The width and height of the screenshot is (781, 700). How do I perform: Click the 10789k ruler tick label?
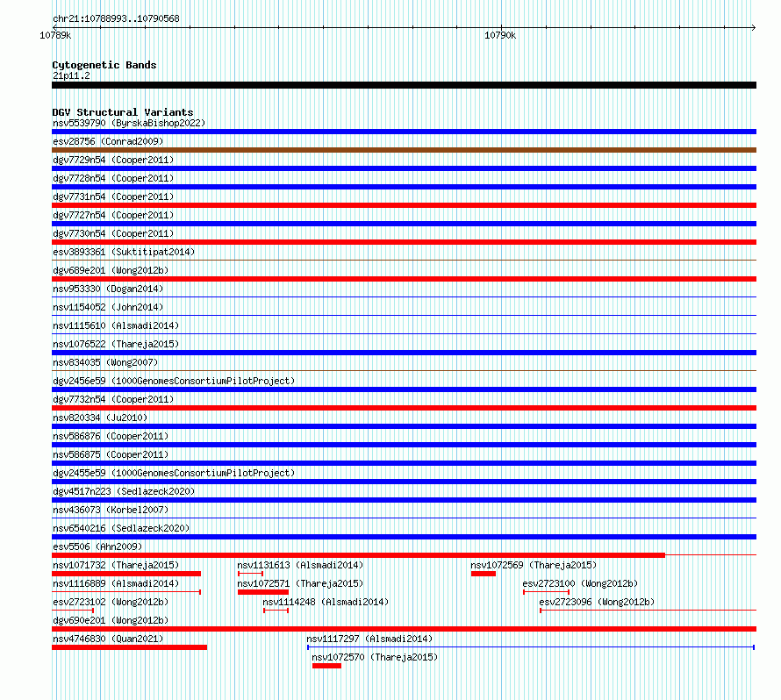[x=55, y=35]
